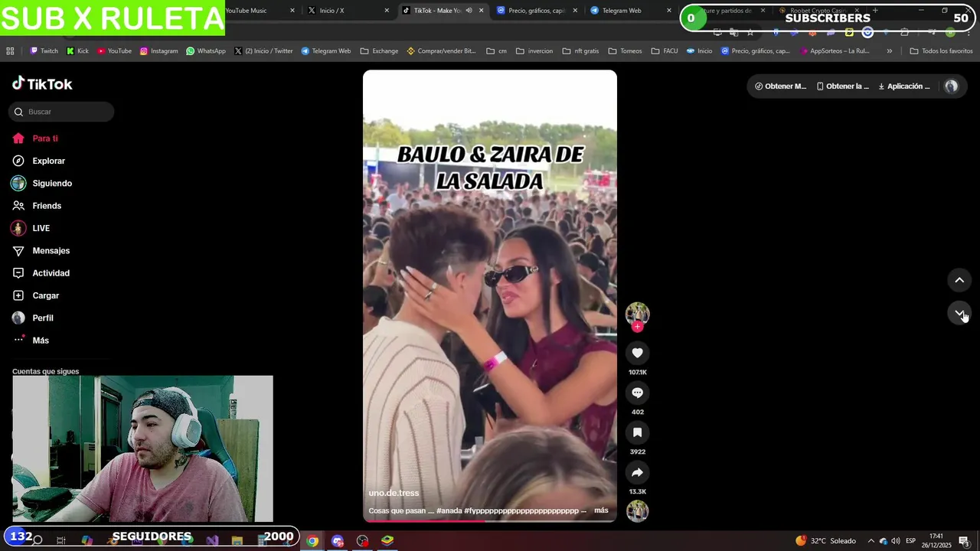Go to next video with the down arrow

click(x=959, y=312)
